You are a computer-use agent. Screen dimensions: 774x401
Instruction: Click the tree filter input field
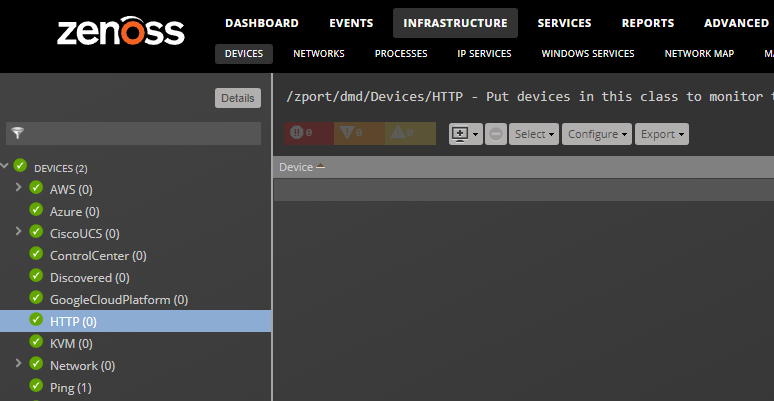[133, 133]
